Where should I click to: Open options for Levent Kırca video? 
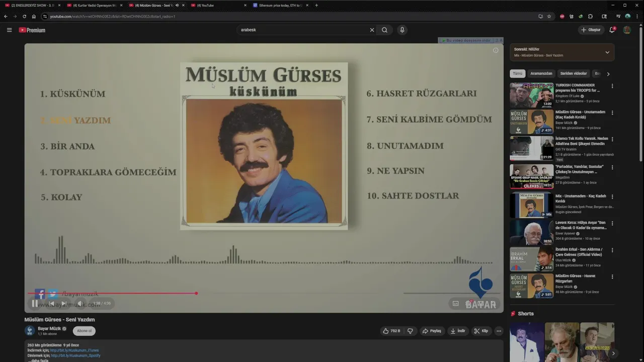point(612,223)
